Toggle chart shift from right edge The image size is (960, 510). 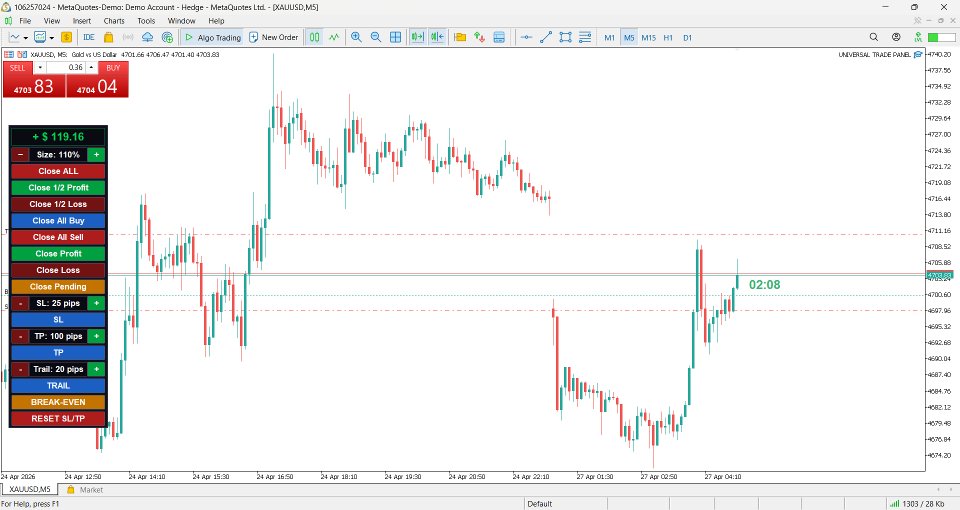437,37
